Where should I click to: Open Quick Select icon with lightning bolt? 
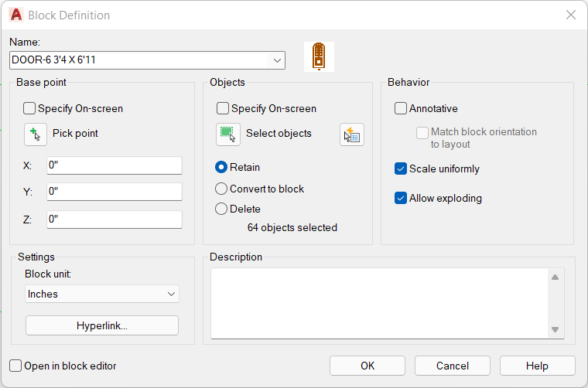tap(352, 134)
